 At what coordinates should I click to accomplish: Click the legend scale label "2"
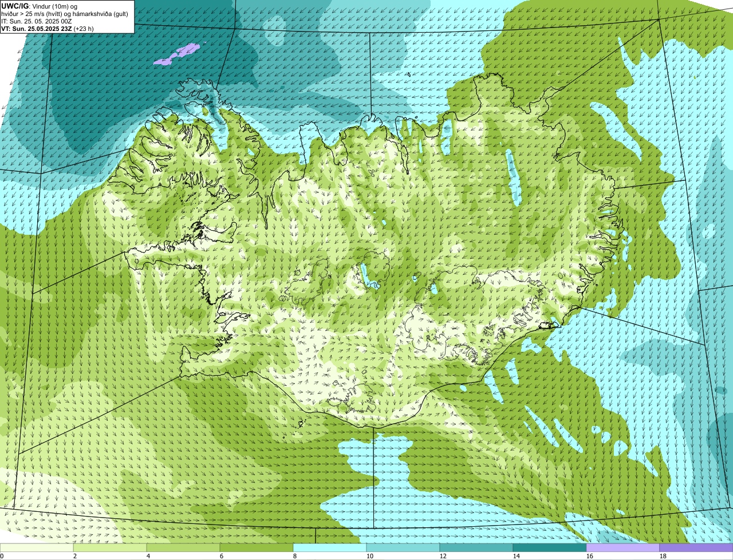tap(75, 556)
